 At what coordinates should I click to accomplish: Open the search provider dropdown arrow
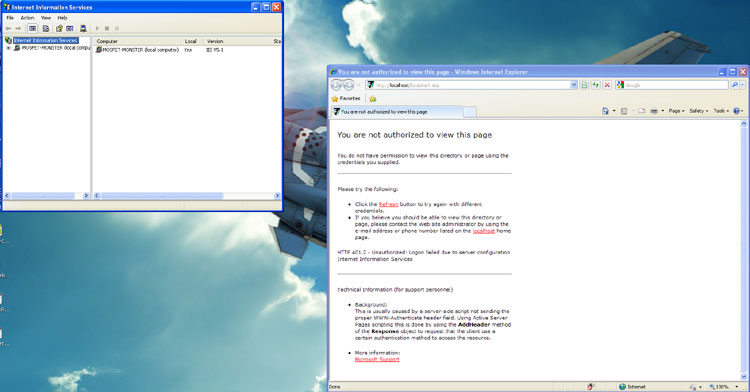click(743, 85)
